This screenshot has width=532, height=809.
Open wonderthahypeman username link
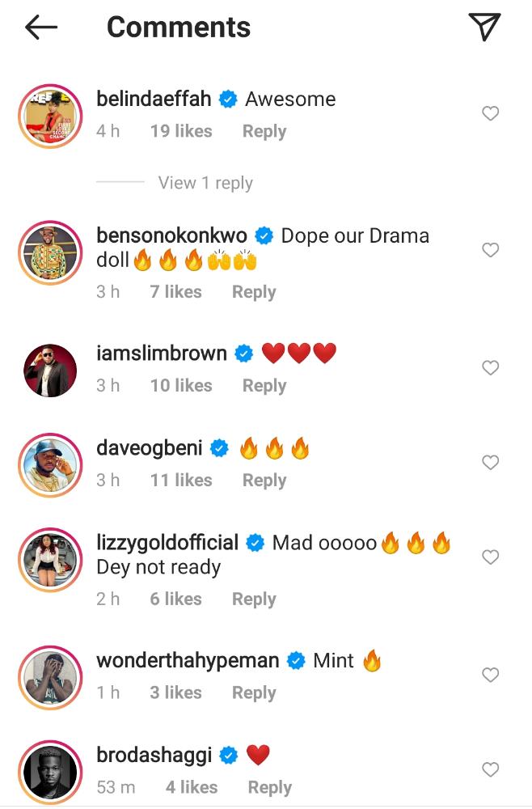coord(188,660)
